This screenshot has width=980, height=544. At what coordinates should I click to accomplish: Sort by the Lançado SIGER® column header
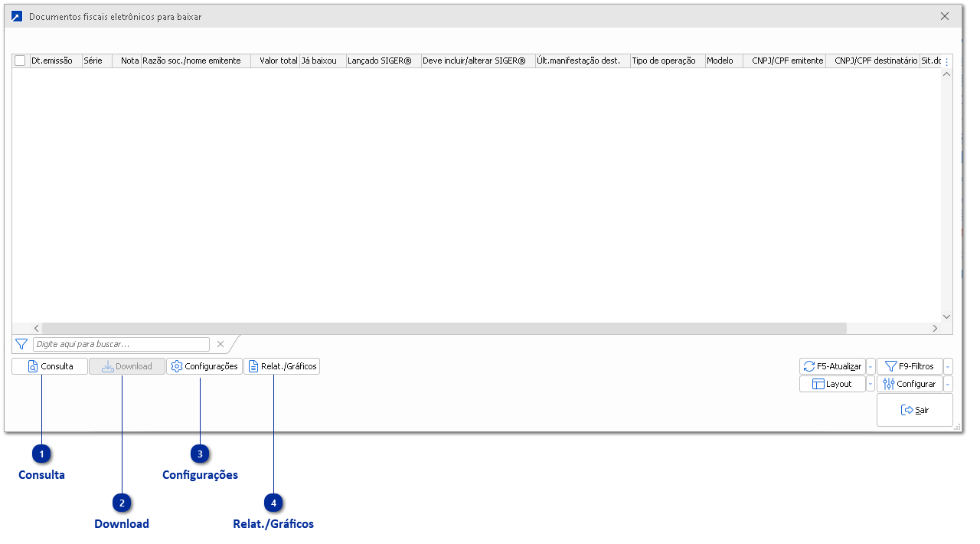click(384, 61)
